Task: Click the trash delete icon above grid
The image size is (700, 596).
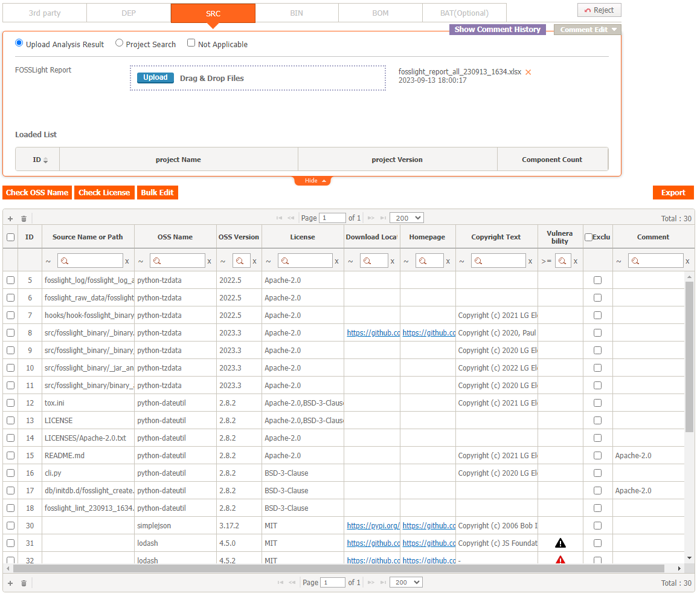Action: tap(24, 219)
